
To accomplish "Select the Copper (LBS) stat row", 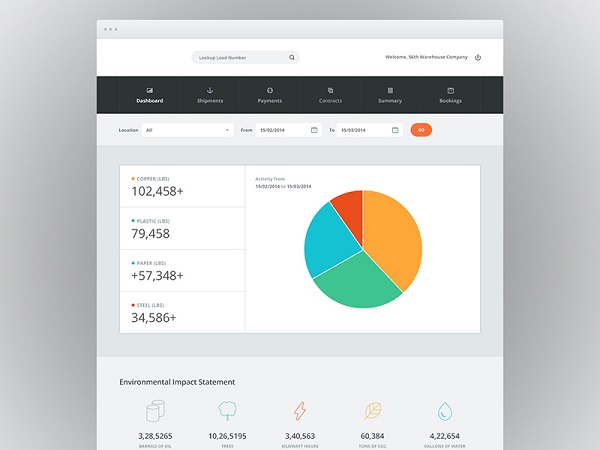I will (x=182, y=187).
